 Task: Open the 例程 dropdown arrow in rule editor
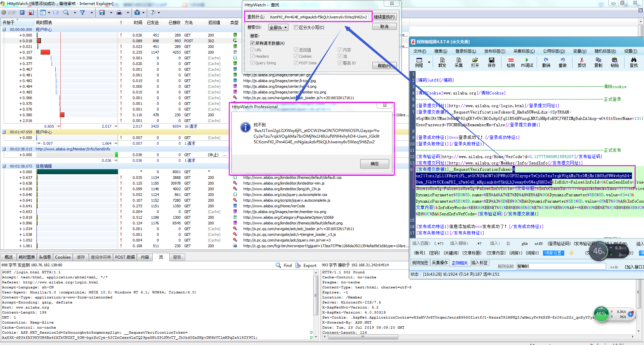(429, 62)
